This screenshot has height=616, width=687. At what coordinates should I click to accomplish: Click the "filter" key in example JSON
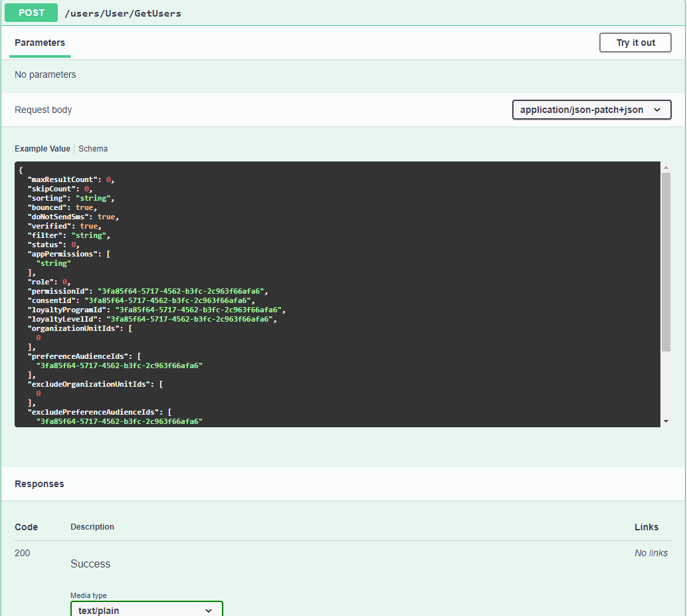point(45,235)
